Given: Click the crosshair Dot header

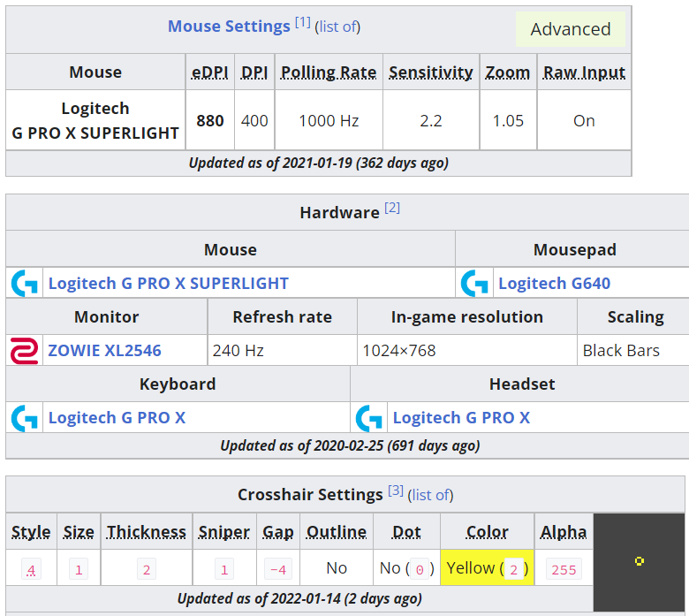Looking at the screenshot, I should pyautogui.click(x=407, y=532).
